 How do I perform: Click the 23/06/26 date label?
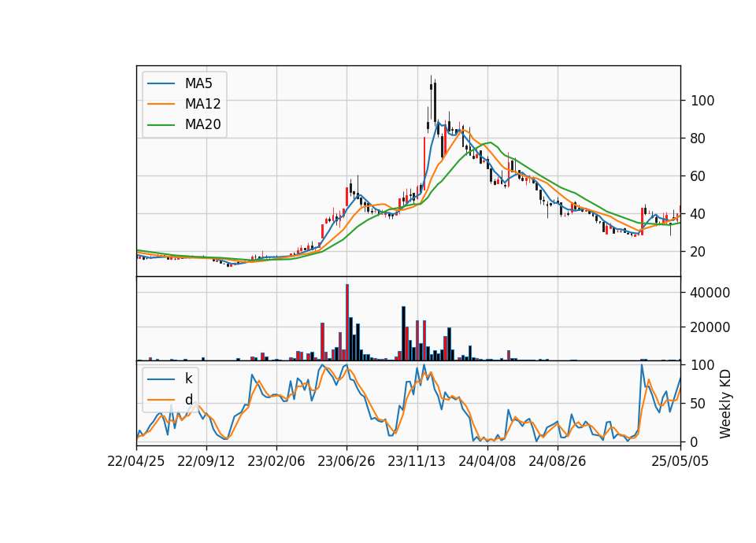pyautogui.click(x=346, y=461)
